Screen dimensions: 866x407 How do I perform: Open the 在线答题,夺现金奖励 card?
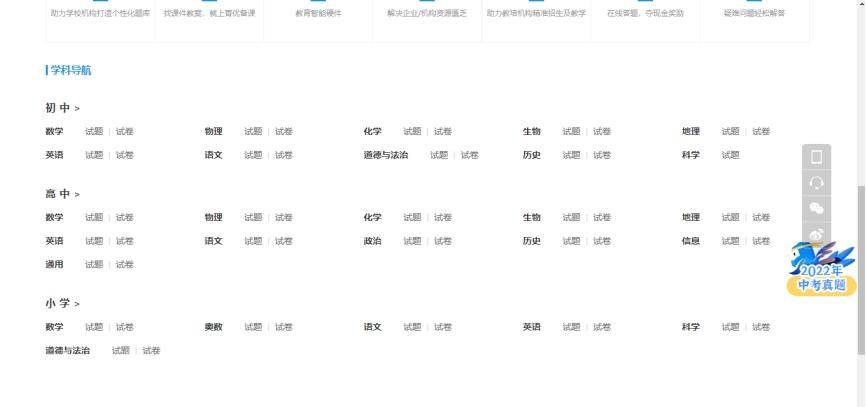pos(645,19)
